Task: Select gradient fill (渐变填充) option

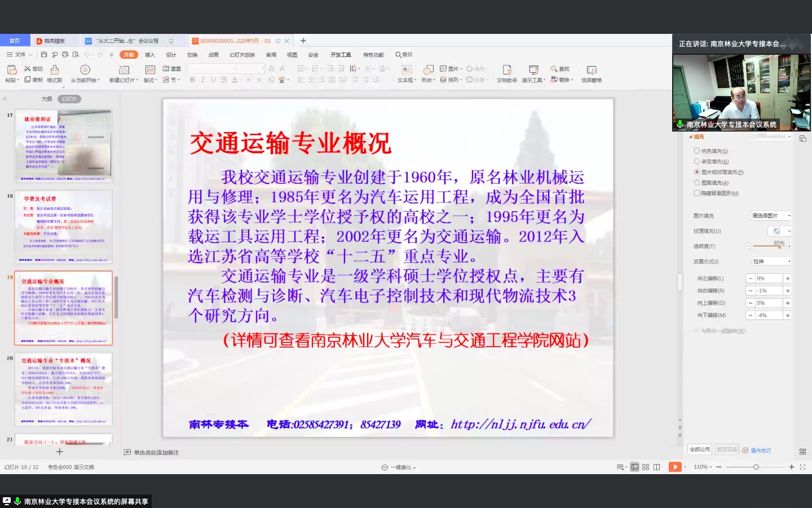Action: (697, 161)
